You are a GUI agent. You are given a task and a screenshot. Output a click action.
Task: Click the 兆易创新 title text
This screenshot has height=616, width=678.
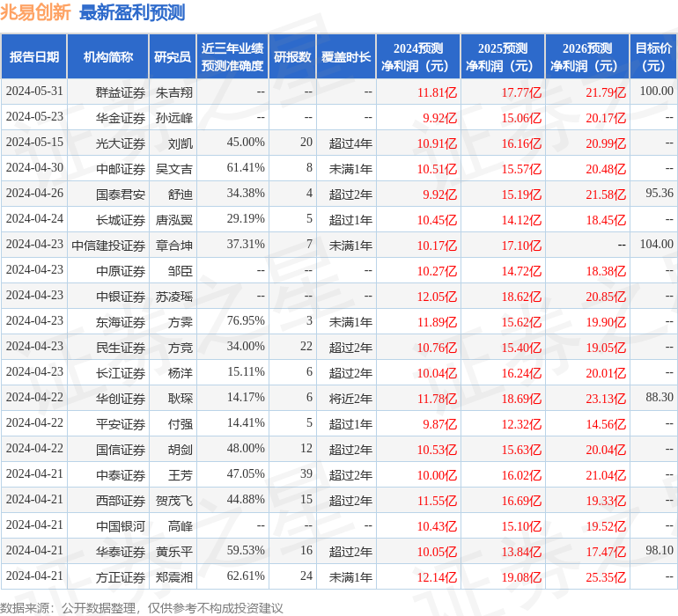pos(35,12)
